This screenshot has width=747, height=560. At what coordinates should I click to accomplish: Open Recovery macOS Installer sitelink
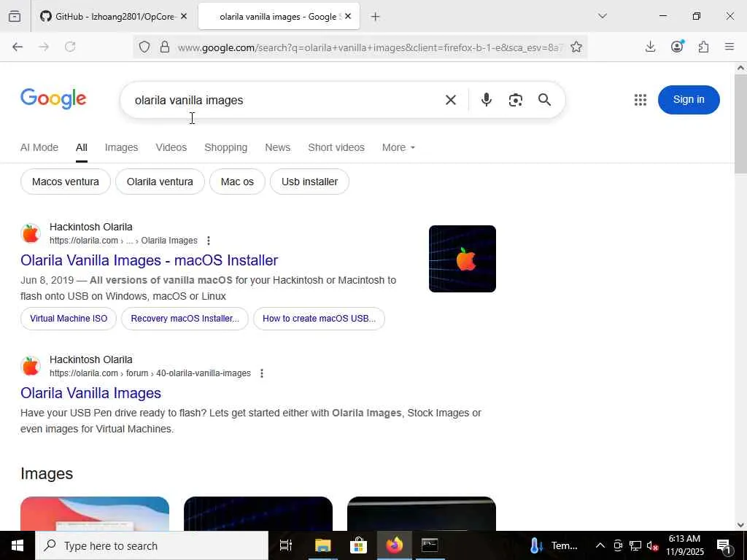click(x=185, y=319)
